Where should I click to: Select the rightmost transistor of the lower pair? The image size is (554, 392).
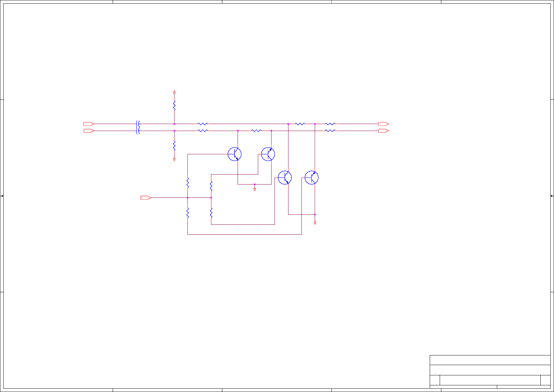[312, 178]
